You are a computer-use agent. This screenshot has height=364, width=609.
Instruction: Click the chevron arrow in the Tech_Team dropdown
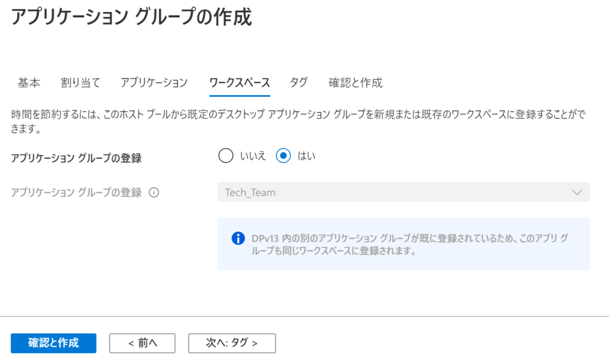click(577, 192)
